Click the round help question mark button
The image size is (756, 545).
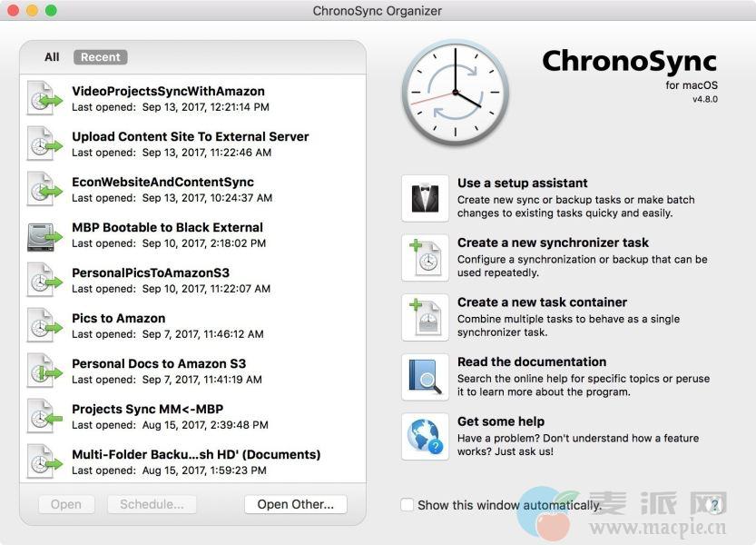pos(715,505)
